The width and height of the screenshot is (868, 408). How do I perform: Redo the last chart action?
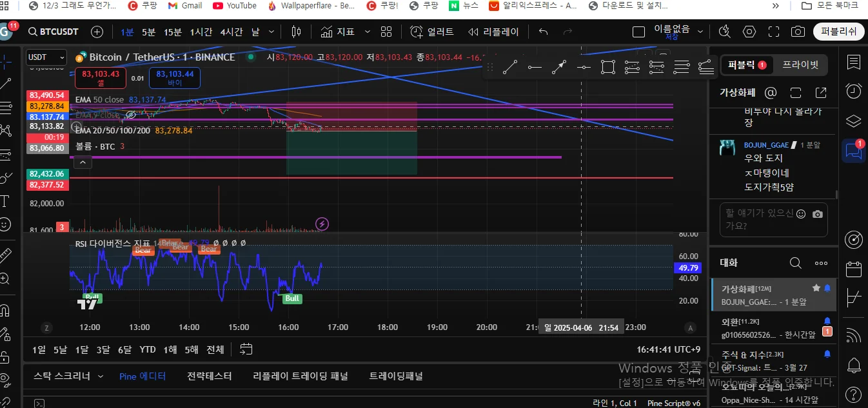point(567,32)
